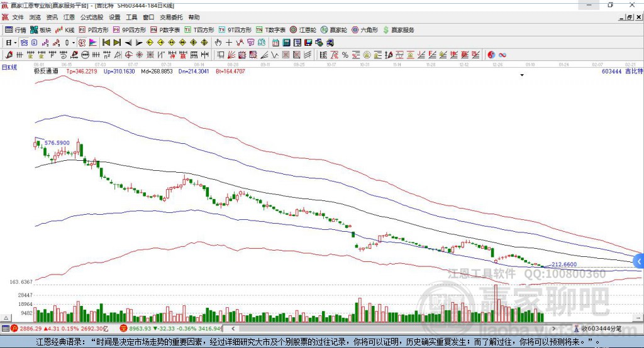Open the calendar icon showing 21
The width and height of the screenshot is (644, 348).
tap(275, 43)
